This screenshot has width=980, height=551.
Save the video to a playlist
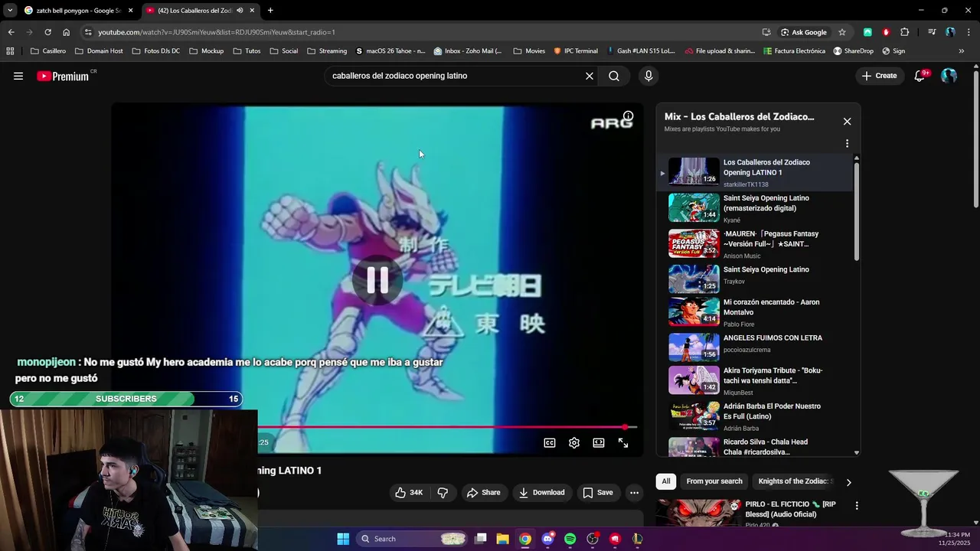tap(597, 493)
